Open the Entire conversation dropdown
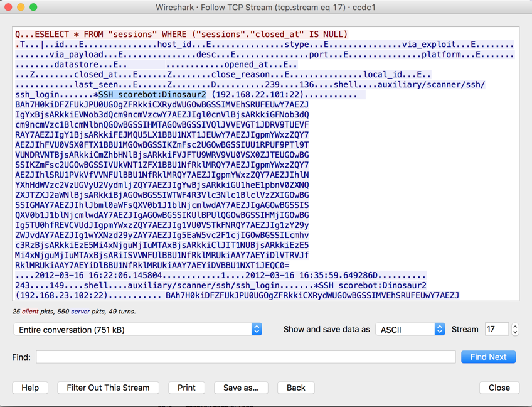Viewport: 532px width, 407px height. point(138,330)
